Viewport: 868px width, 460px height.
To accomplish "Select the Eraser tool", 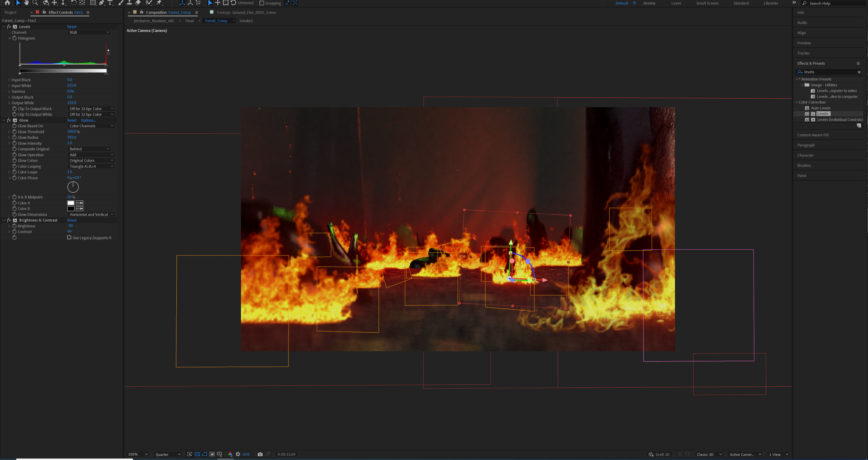I will click(x=138, y=3).
